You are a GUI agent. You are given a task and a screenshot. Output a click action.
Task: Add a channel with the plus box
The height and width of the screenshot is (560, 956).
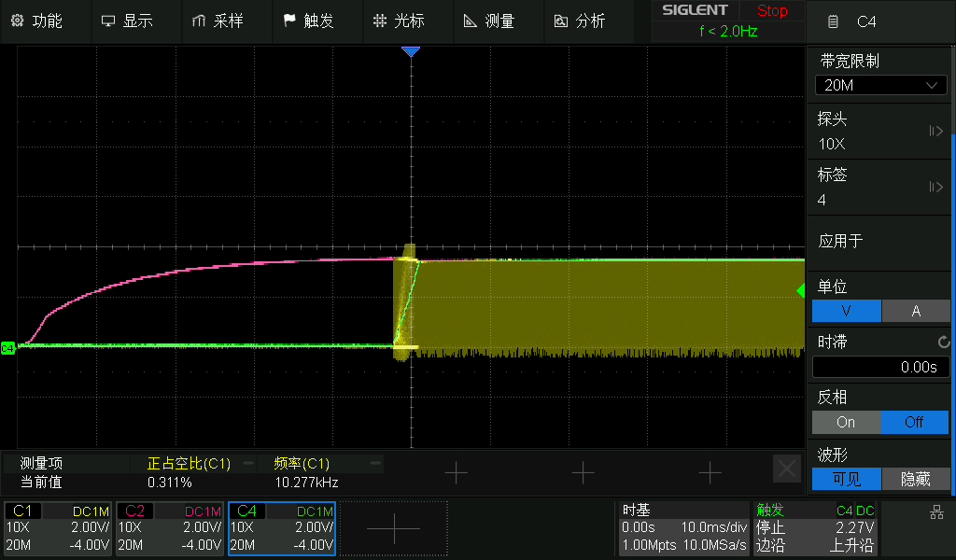394,528
